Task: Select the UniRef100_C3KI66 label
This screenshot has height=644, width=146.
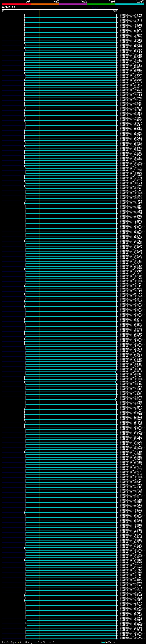Action: pos(131,387)
